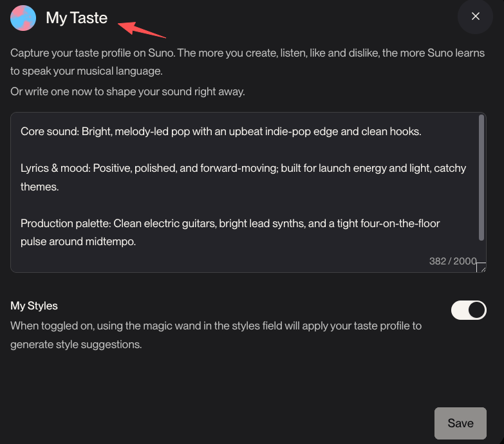The width and height of the screenshot is (504, 444).
Task: Click the gradient My Taste avatar icon
Action: pos(23,18)
